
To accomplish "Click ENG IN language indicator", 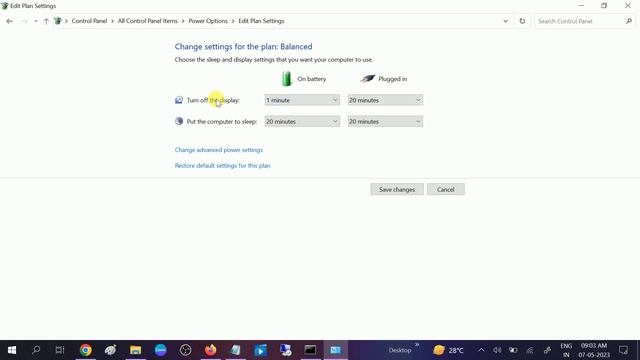I will click(x=566, y=350).
